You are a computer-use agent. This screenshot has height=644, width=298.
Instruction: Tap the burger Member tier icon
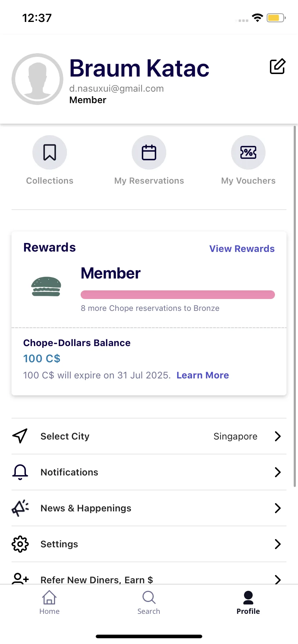pos(46,286)
